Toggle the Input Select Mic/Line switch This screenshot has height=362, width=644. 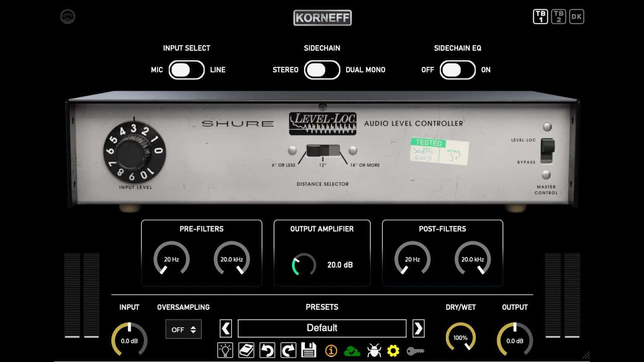(x=187, y=70)
